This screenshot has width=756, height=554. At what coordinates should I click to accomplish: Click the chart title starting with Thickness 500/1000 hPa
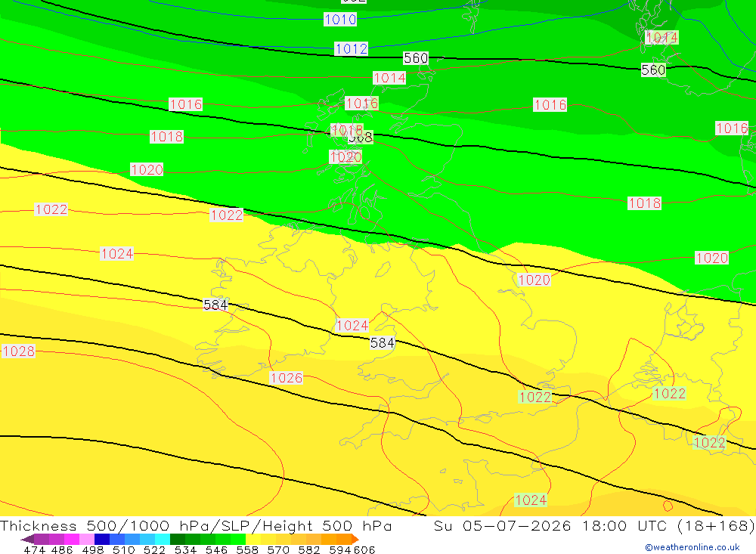click(196, 525)
